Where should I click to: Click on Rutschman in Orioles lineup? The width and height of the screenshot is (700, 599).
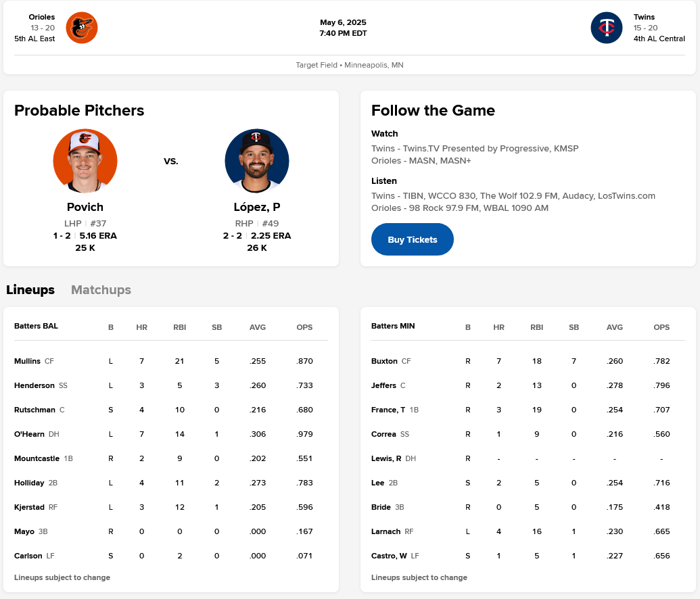(34, 410)
